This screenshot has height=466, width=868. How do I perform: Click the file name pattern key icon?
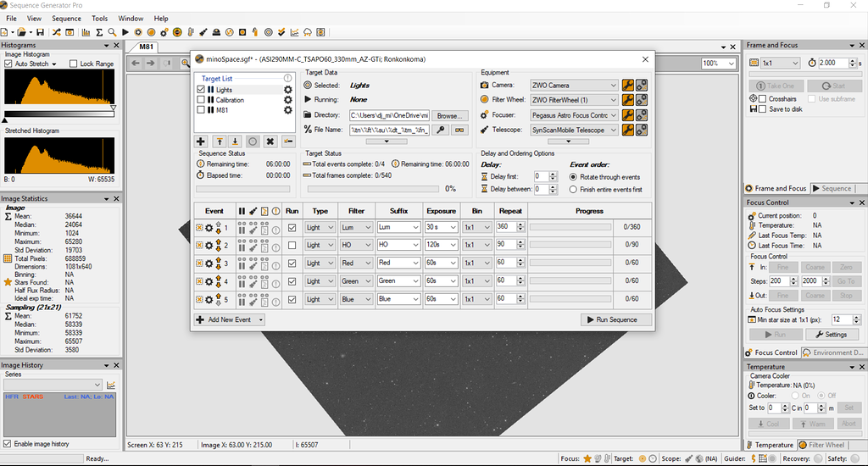click(441, 130)
